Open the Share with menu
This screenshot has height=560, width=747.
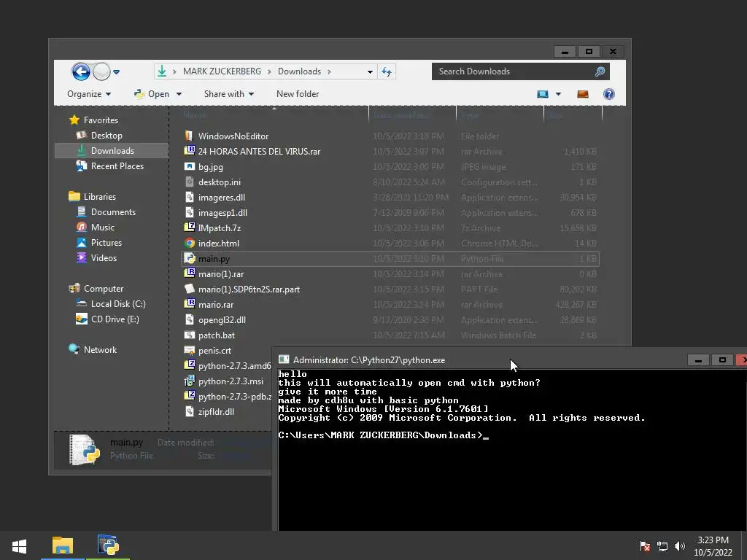click(x=228, y=94)
